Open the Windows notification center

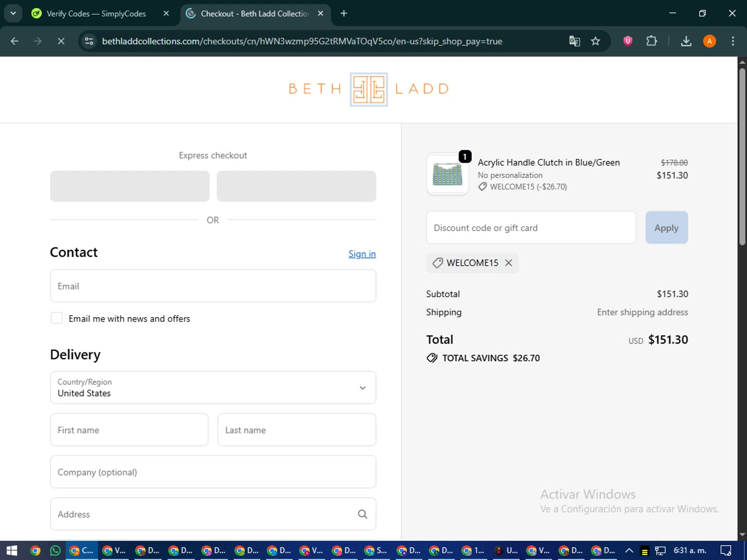[726, 551]
